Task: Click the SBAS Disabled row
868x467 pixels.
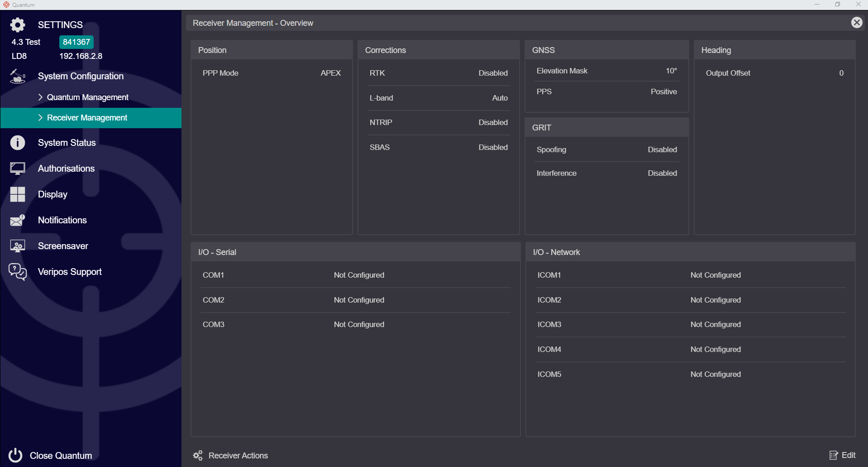Action: coord(439,147)
